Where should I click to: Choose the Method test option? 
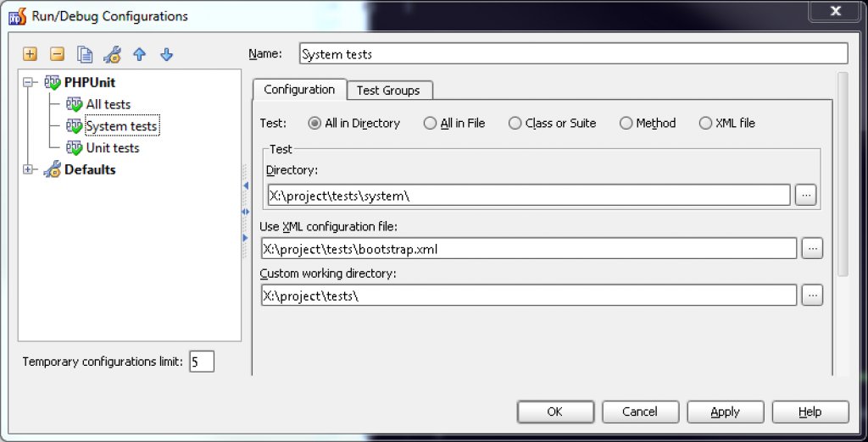(x=626, y=123)
